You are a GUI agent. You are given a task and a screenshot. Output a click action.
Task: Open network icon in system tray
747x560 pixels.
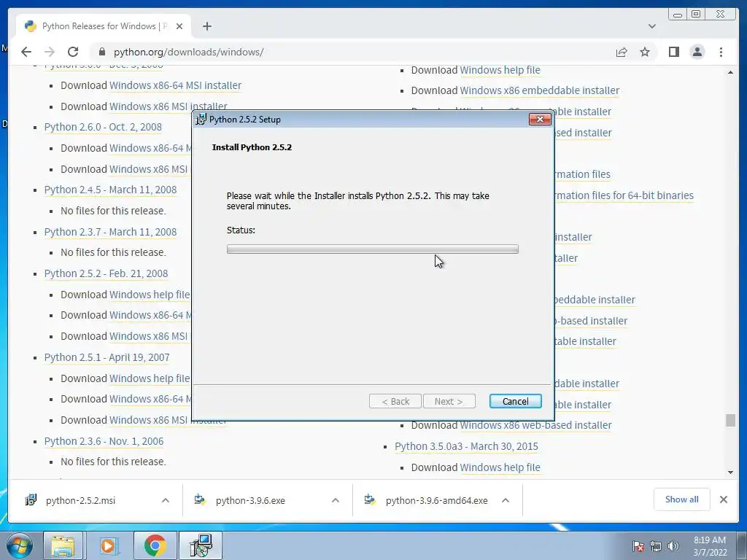[x=656, y=546]
